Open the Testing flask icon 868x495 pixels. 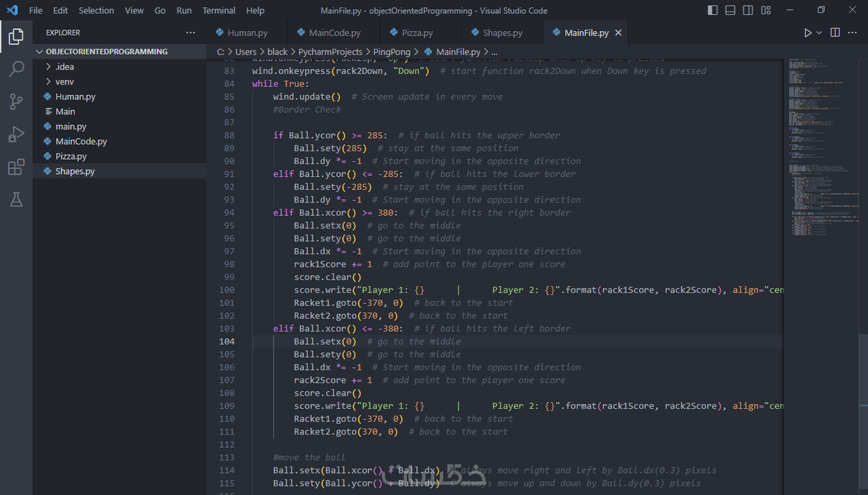tap(16, 200)
